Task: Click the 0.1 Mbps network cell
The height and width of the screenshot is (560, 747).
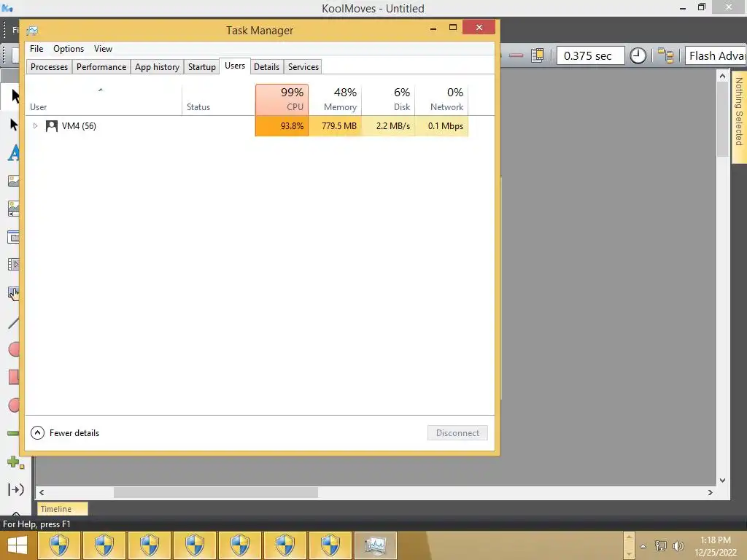Action: pos(441,126)
